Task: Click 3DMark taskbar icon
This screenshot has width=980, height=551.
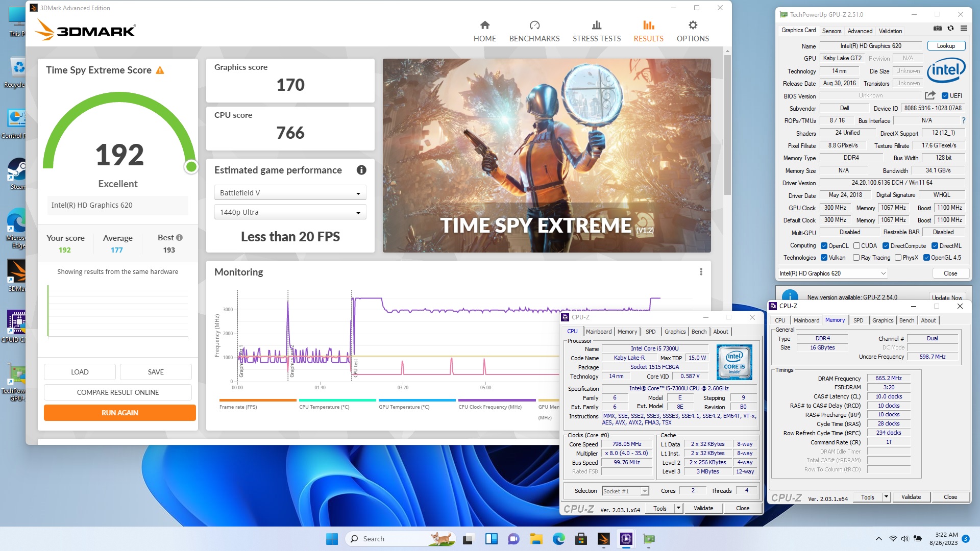Action: 603,539
